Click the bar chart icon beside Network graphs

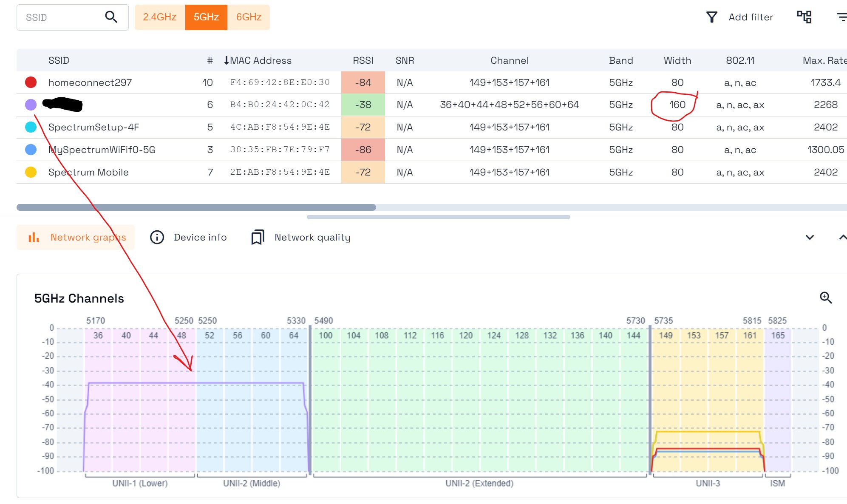34,237
